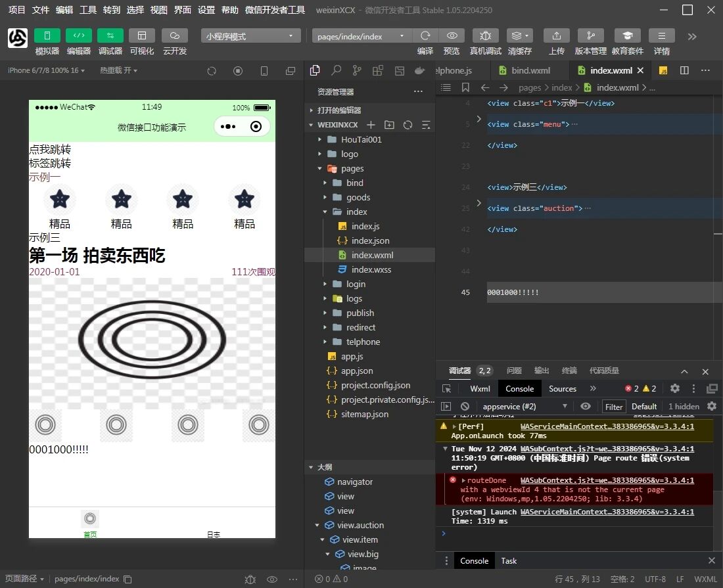Image resolution: width=723 pixels, height=588 pixels.
Task: Open the Docker whale icon in sidebar
Action: point(419,70)
